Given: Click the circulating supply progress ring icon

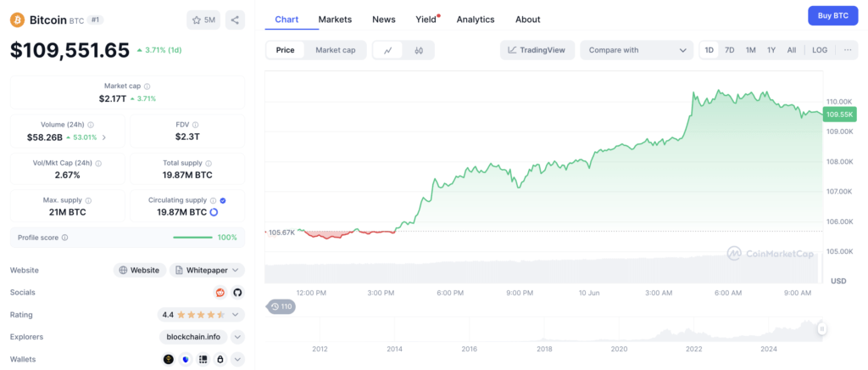Looking at the screenshot, I should coord(214,212).
